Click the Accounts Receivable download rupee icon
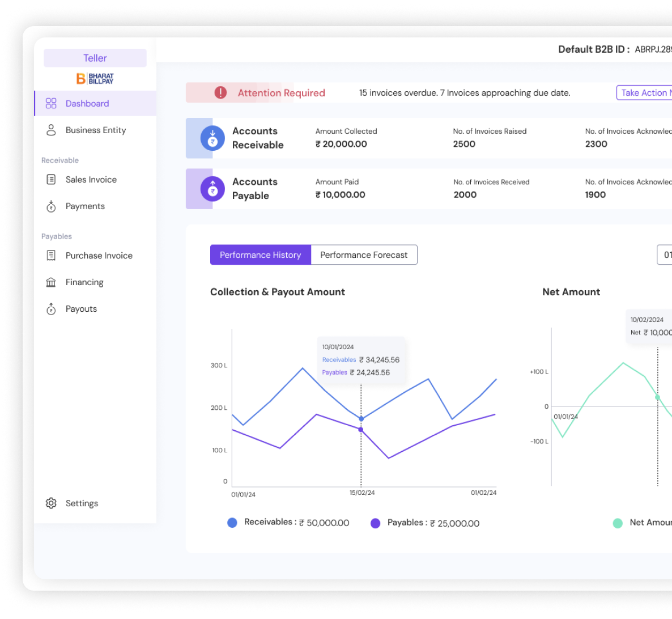The width and height of the screenshot is (672, 619). tap(212, 138)
